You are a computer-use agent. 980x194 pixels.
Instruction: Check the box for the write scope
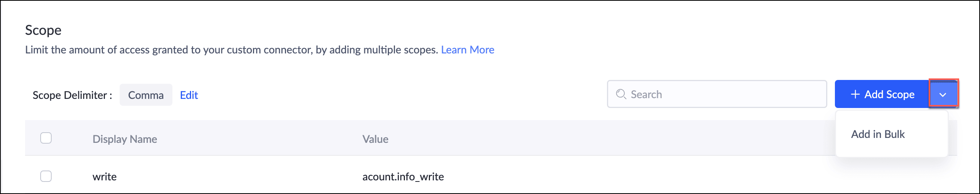[x=46, y=176]
